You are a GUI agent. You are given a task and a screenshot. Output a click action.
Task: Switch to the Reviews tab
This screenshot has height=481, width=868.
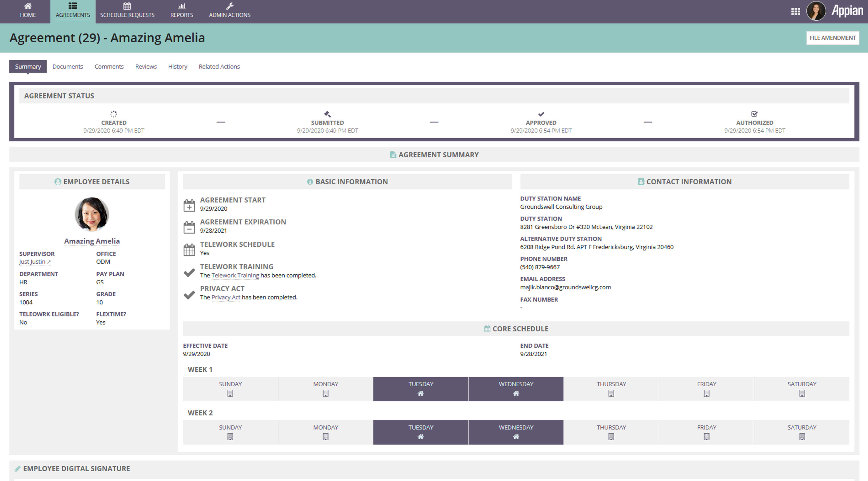click(146, 66)
